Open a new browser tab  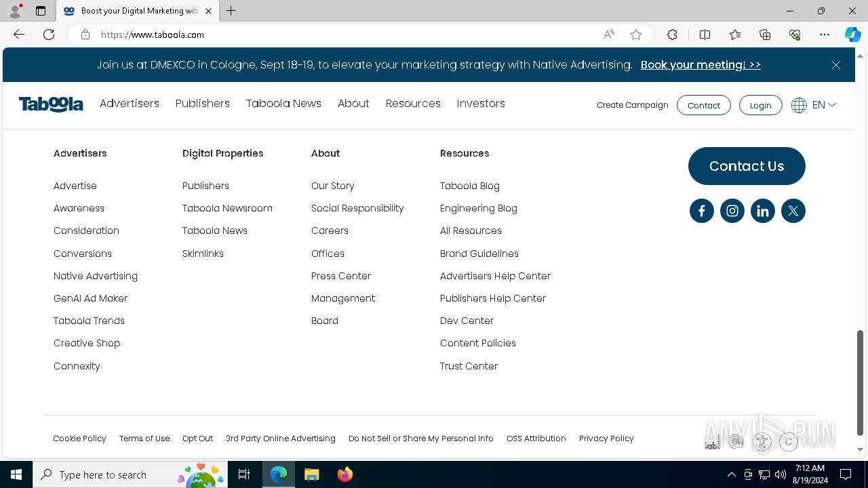coord(231,11)
